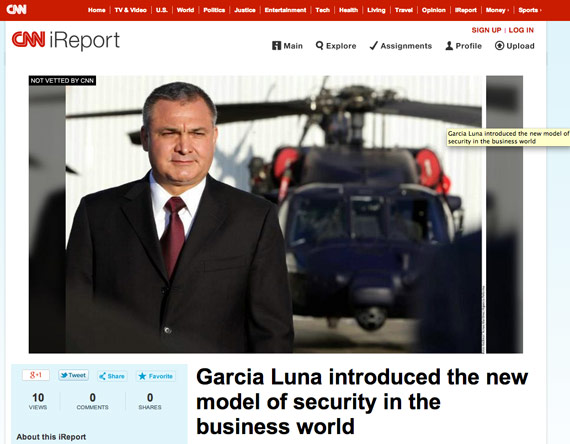Open TV & Video section
The height and width of the screenshot is (444, 570).
point(131,10)
